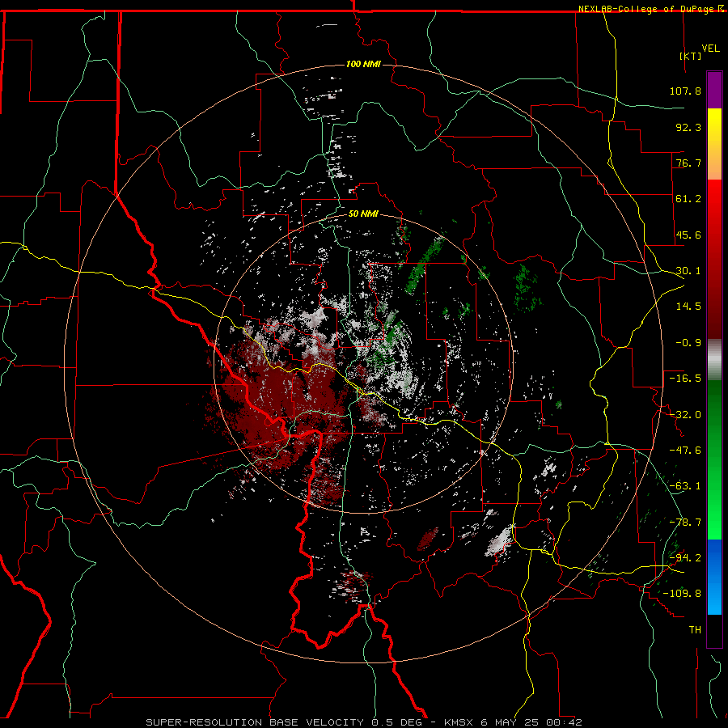Image resolution: width=728 pixels, height=728 pixels.
Task: Click the -94.2 velocity scale value
Action: pos(685,558)
